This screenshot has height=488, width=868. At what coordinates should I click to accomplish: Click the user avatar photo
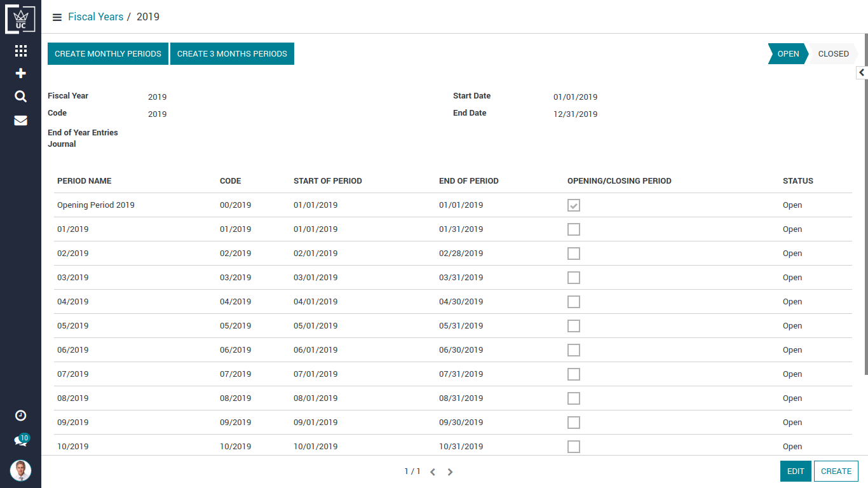coord(20,470)
